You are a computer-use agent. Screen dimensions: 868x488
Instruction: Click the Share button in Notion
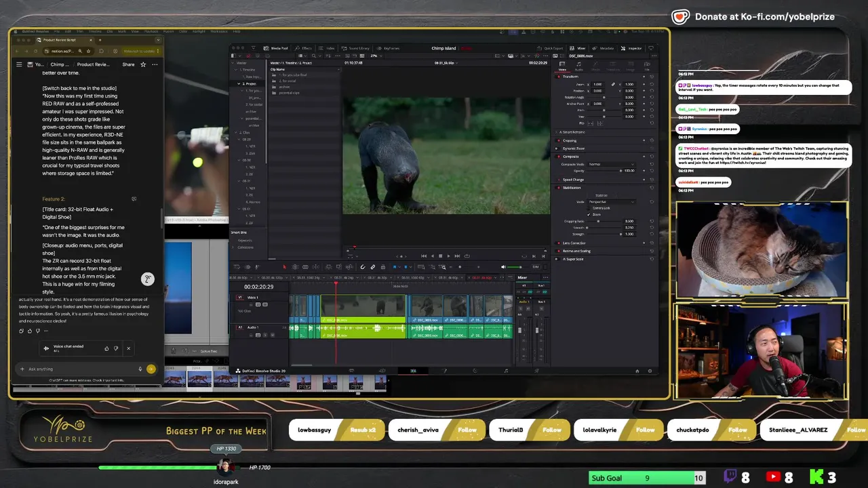(128, 64)
